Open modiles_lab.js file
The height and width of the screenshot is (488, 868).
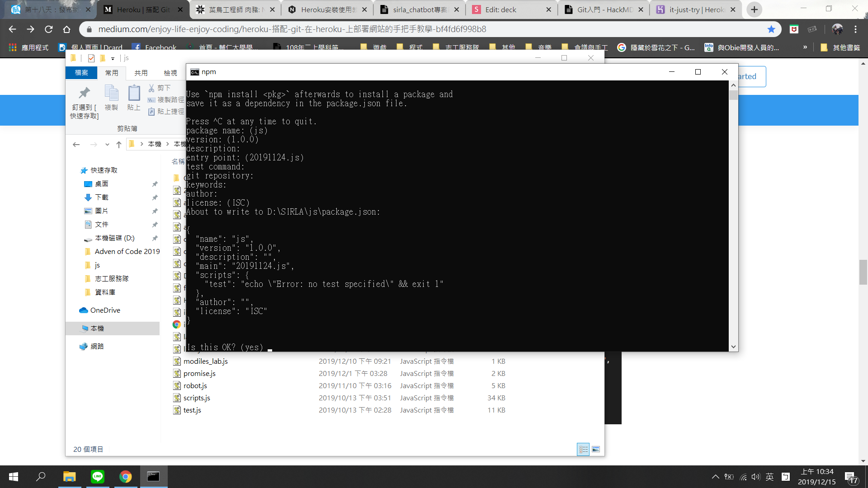coord(206,361)
